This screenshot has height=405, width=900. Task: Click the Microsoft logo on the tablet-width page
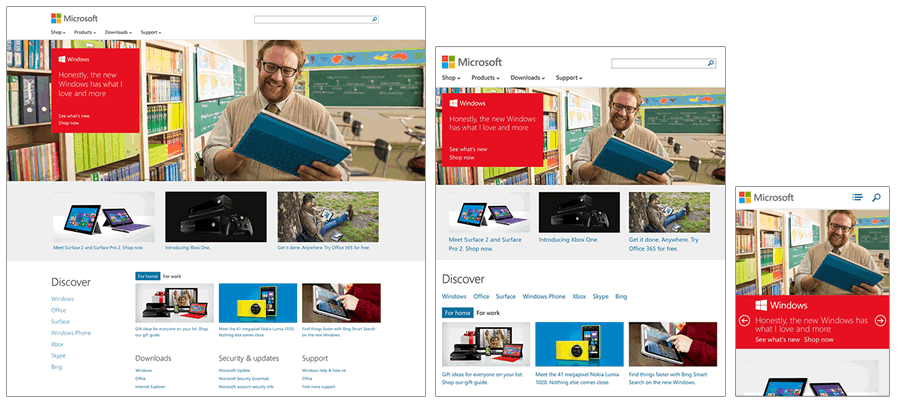click(472, 62)
